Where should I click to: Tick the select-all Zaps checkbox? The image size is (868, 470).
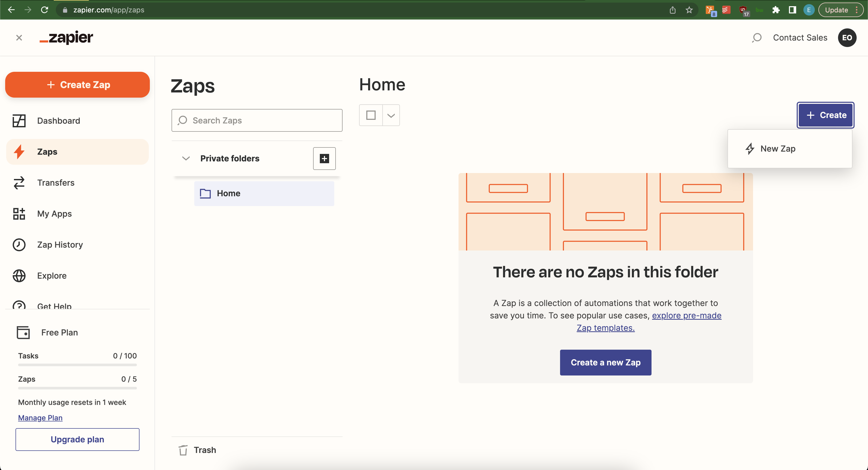[x=371, y=115]
